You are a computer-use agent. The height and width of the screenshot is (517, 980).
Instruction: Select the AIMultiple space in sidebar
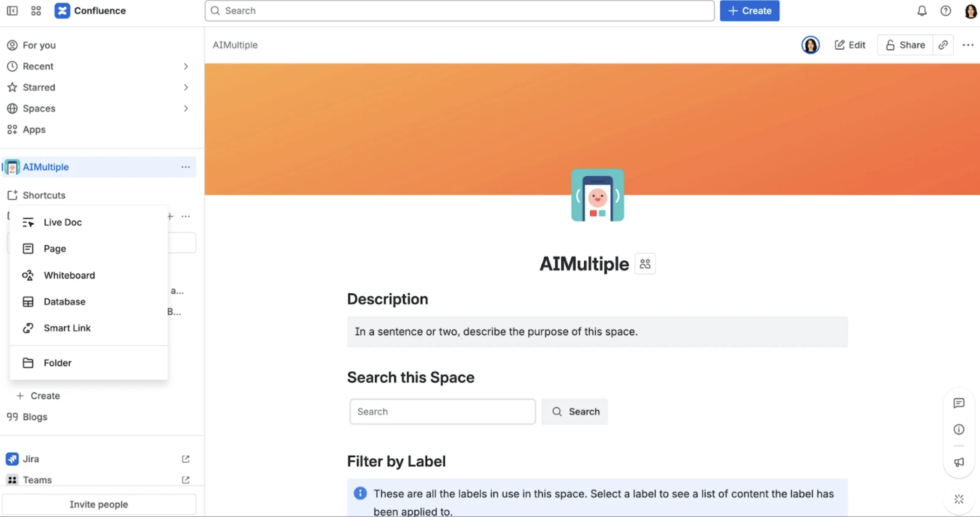pos(99,167)
